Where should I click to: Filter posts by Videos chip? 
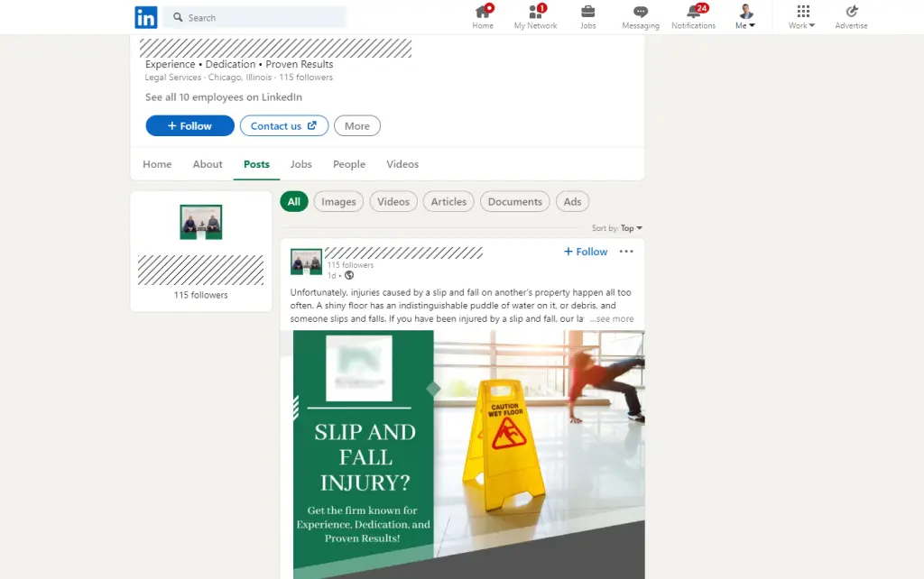pyautogui.click(x=393, y=201)
